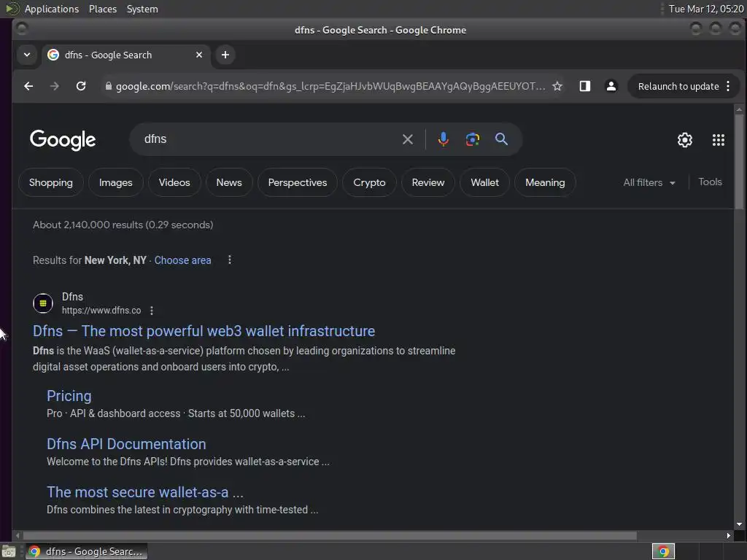Click the Choose area link

(182, 260)
